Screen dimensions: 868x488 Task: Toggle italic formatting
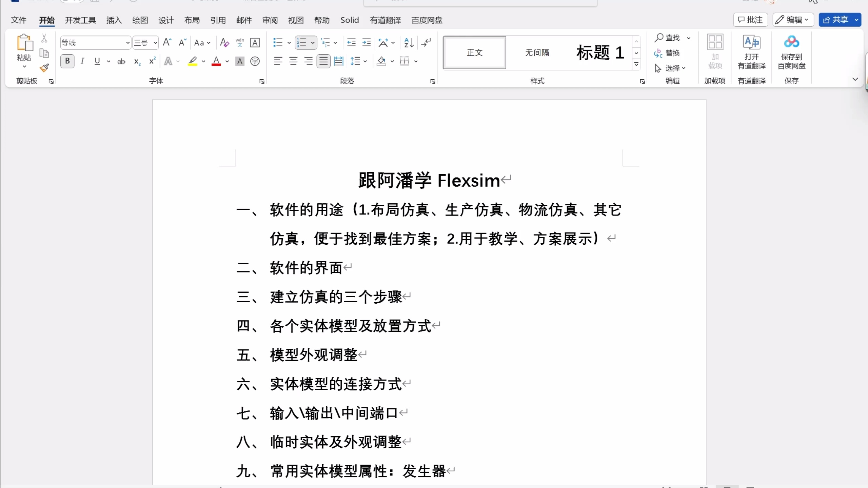pyautogui.click(x=82, y=61)
